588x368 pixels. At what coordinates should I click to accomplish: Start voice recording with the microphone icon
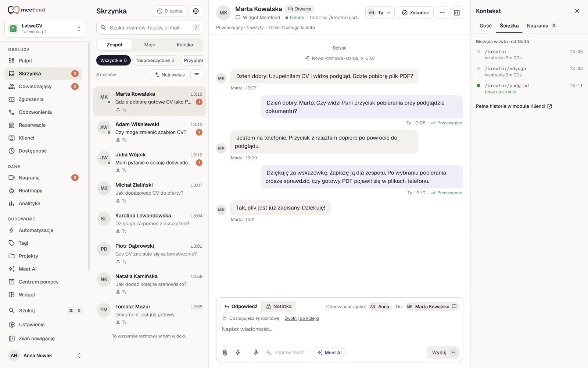tap(256, 353)
